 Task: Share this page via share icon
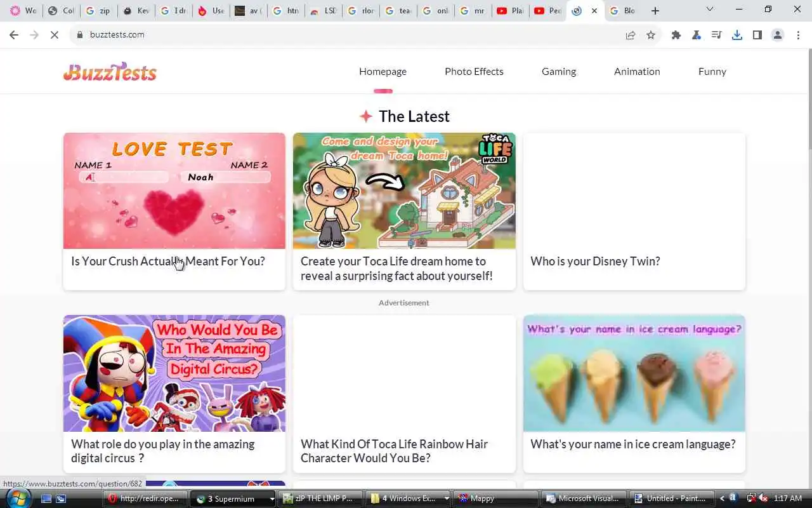coord(631,35)
